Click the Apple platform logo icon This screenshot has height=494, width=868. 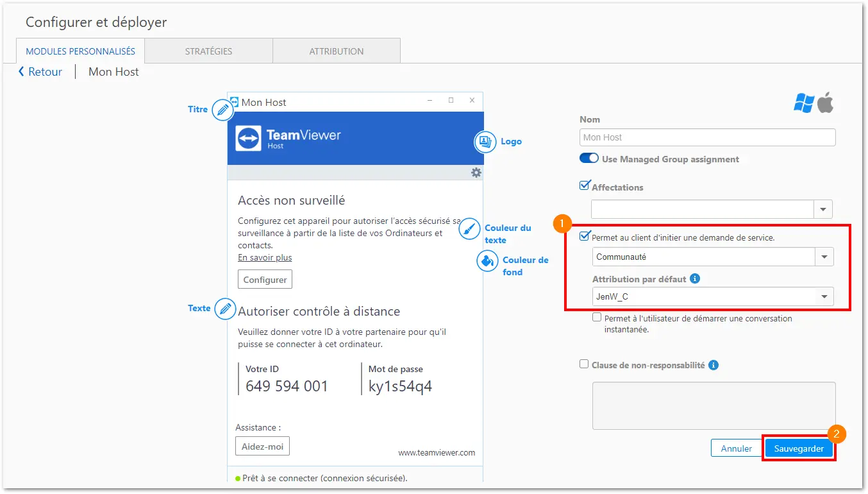826,103
